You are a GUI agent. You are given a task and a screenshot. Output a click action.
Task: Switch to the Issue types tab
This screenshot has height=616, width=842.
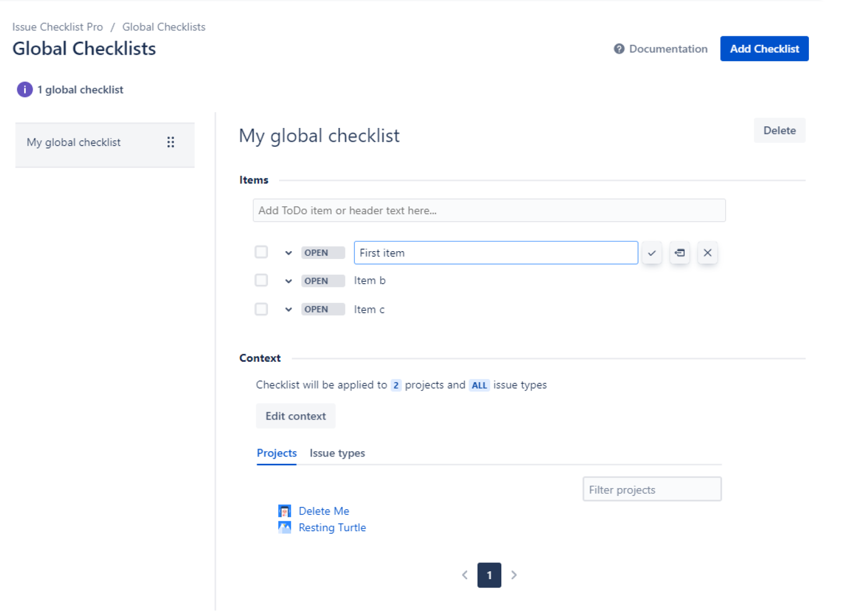337,453
